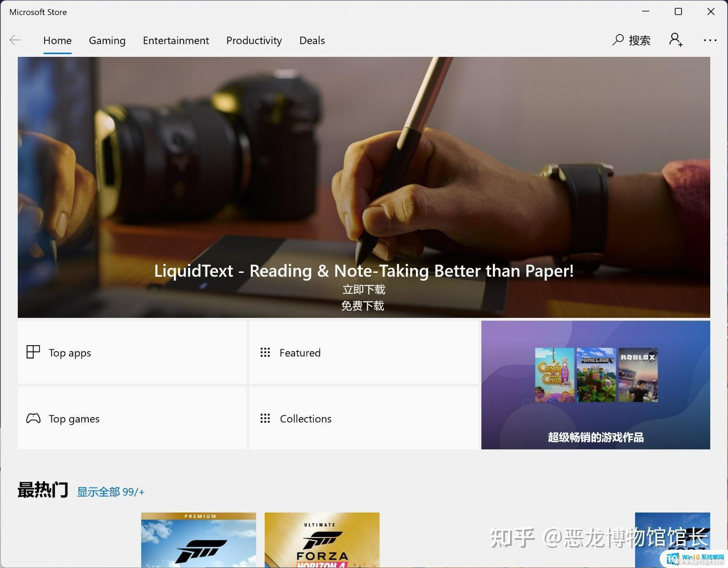Open the Entertainment tab
Image resolution: width=728 pixels, height=568 pixels.
click(176, 40)
